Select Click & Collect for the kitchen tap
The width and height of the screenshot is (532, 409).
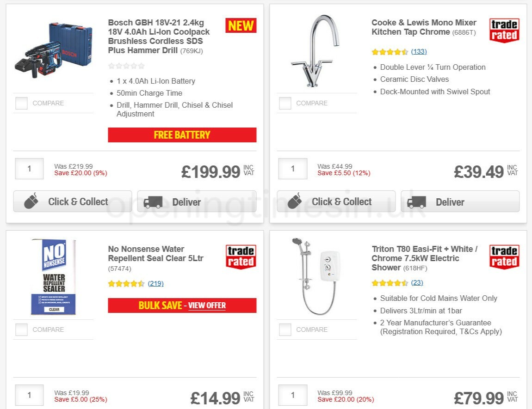click(335, 201)
